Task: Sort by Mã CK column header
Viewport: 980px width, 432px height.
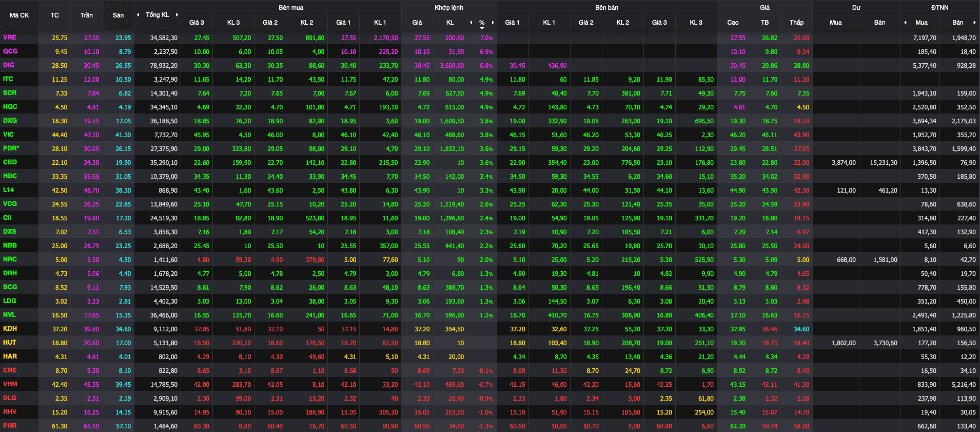Action: tap(19, 15)
